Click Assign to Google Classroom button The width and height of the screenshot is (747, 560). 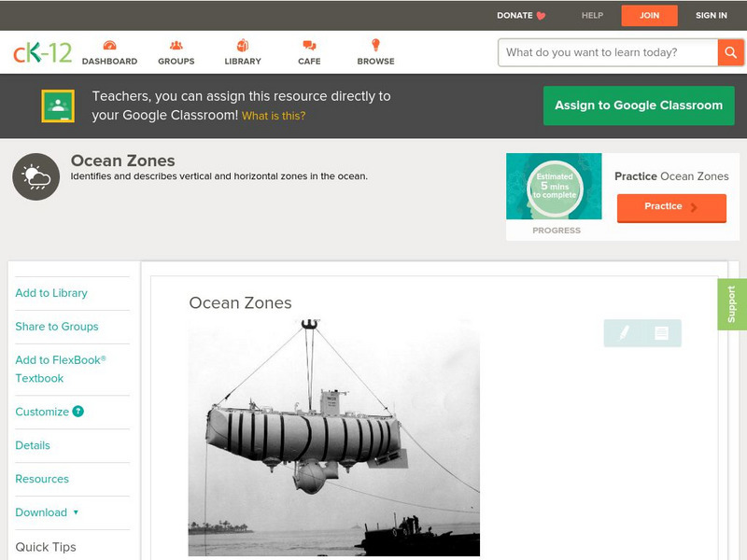[639, 105]
